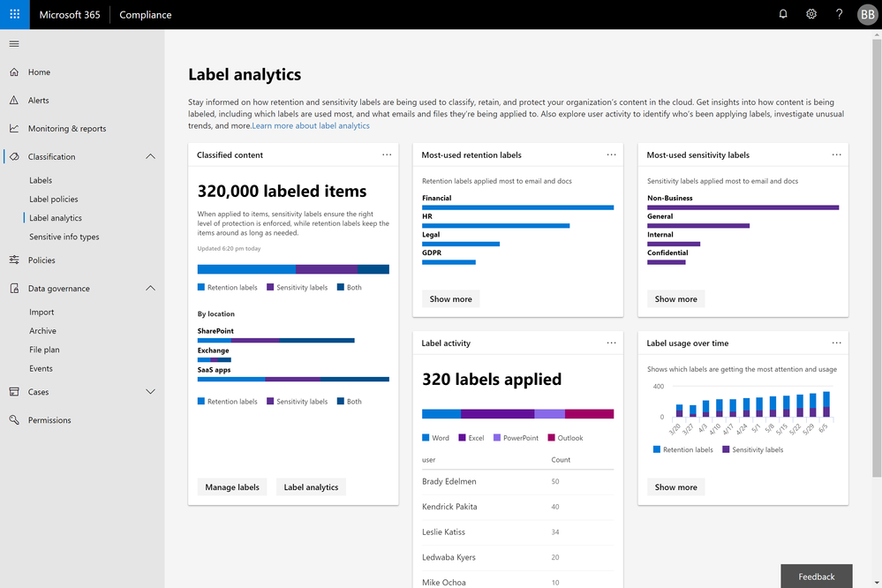The width and height of the screenshot is (882, 588).
Task: Select Label analytics in sidebar
Action: click(55, 218)
